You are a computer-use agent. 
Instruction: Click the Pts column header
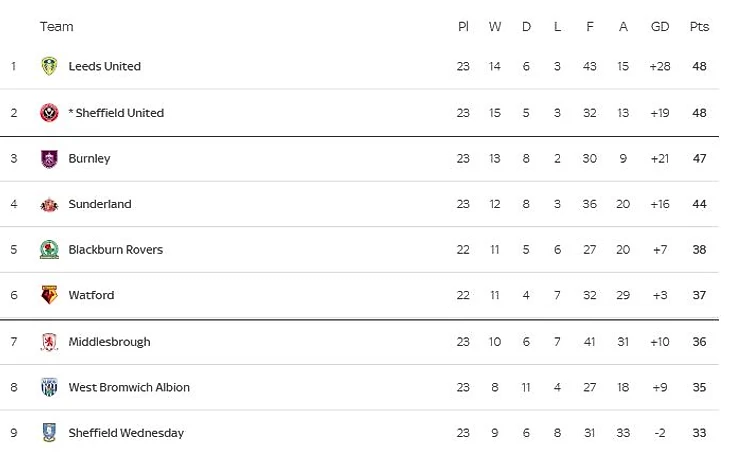click(699, 27)
